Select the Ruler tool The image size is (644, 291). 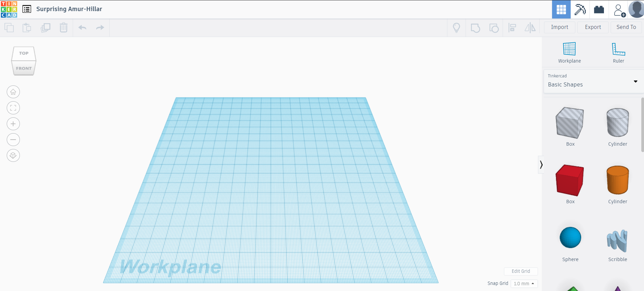click(618, 53)
